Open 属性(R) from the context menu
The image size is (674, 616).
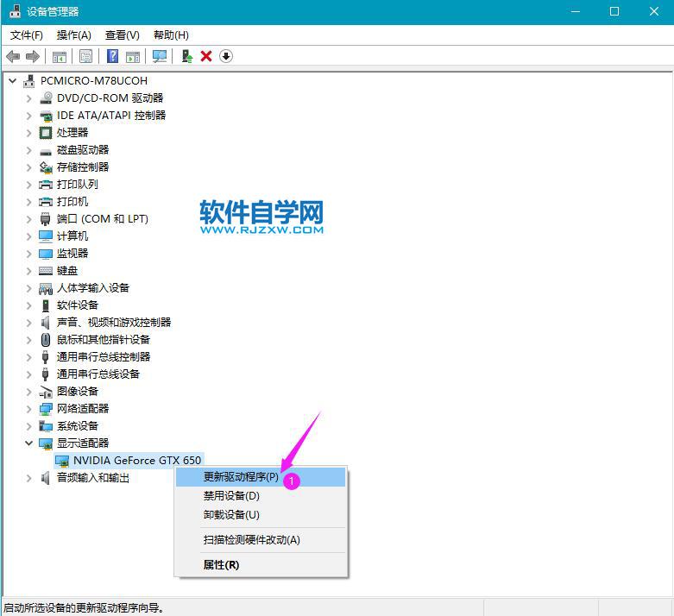click(x=221, y=564)
